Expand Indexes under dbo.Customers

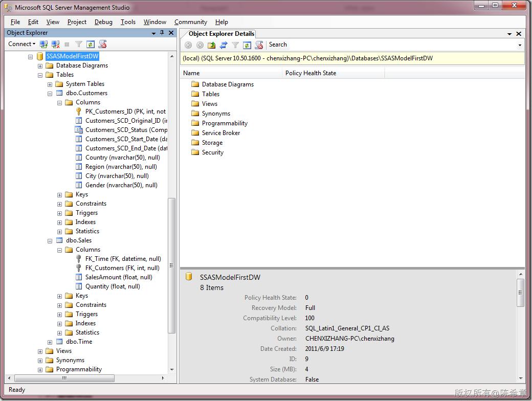point(60,222)
